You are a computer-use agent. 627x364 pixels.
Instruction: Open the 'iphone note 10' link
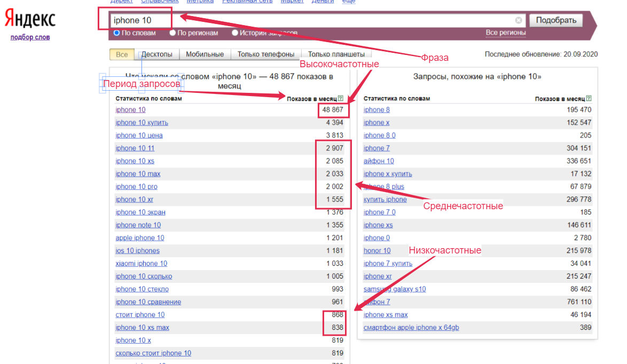[x=138, y=225]
